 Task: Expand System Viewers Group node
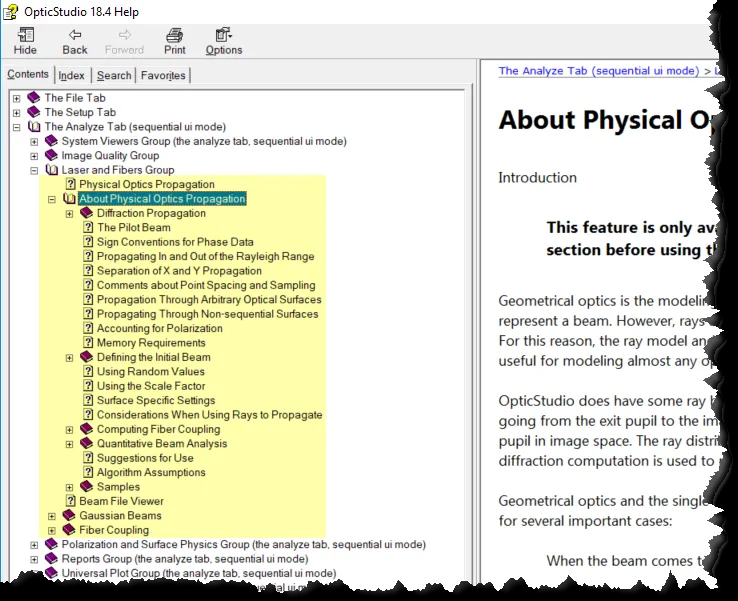[x=34, y=142]
